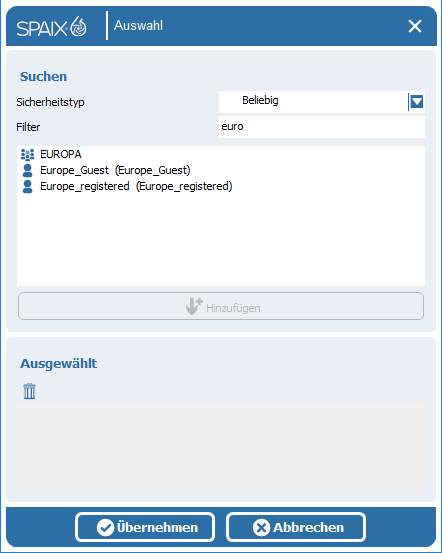The height and width of the screenshot is (553, 442).
Task: Click the circled X icon on Abbrechen
Action: pos(261,528)
